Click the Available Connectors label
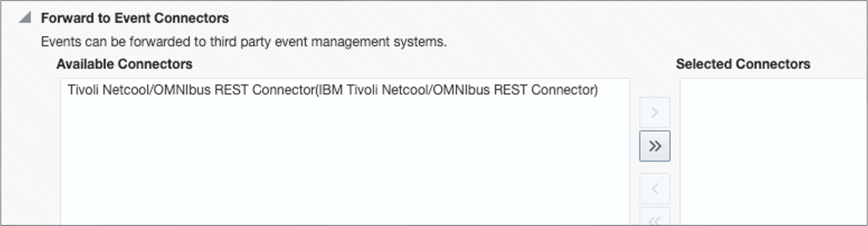The image size is (868, 226). coord(124,64)
